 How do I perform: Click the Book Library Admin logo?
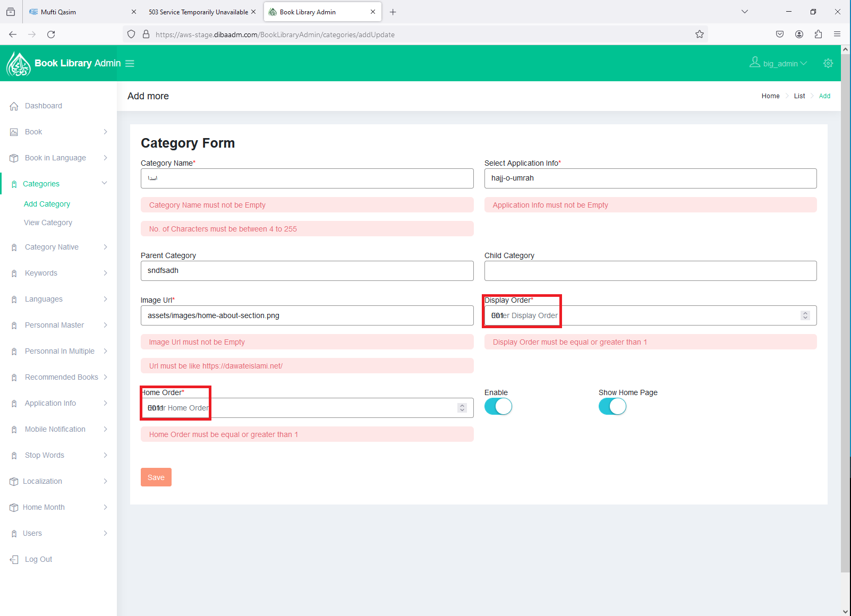point(19,64)
